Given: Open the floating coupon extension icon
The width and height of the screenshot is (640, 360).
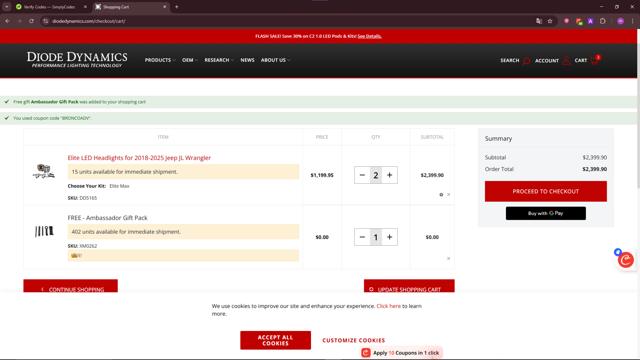Looking at the screenshot, I should (625, 260).
